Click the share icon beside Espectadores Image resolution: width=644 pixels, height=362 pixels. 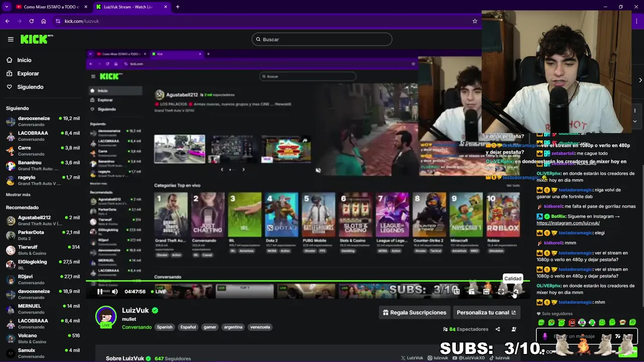pyautogui.click(x=498, y=329)
